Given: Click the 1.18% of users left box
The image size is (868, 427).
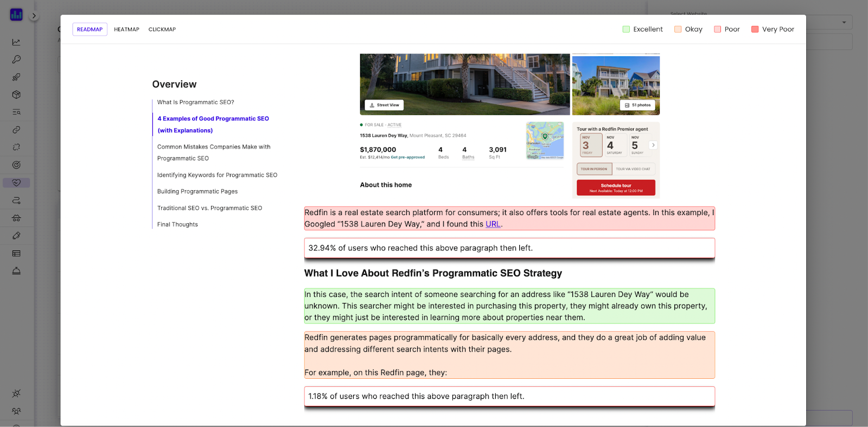Looking at the screenshot, I should [x=509, y=396].
